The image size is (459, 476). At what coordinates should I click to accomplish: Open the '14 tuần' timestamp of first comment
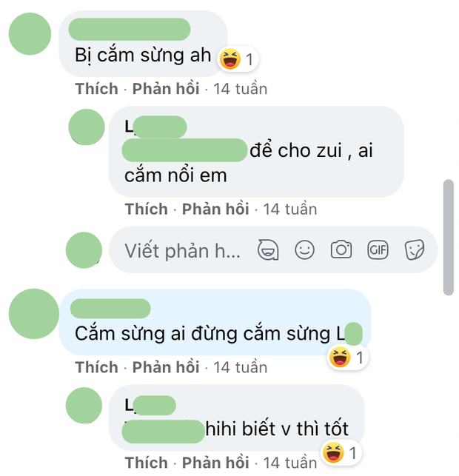241,89
